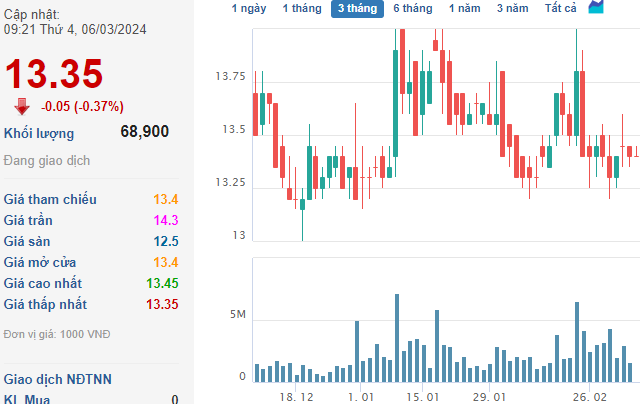Click the current price 13.35
Viewport: 640px width, 404px height.
[x=54, y=74]
